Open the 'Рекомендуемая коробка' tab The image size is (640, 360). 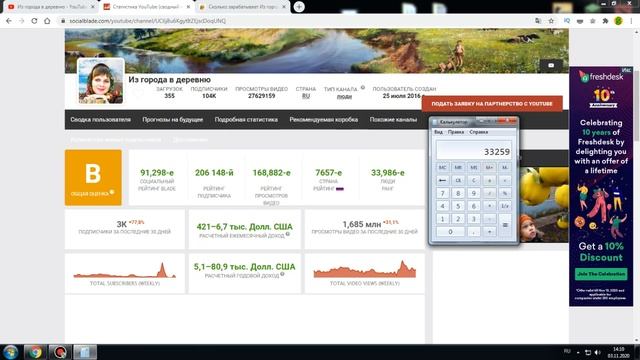[324, 120]
